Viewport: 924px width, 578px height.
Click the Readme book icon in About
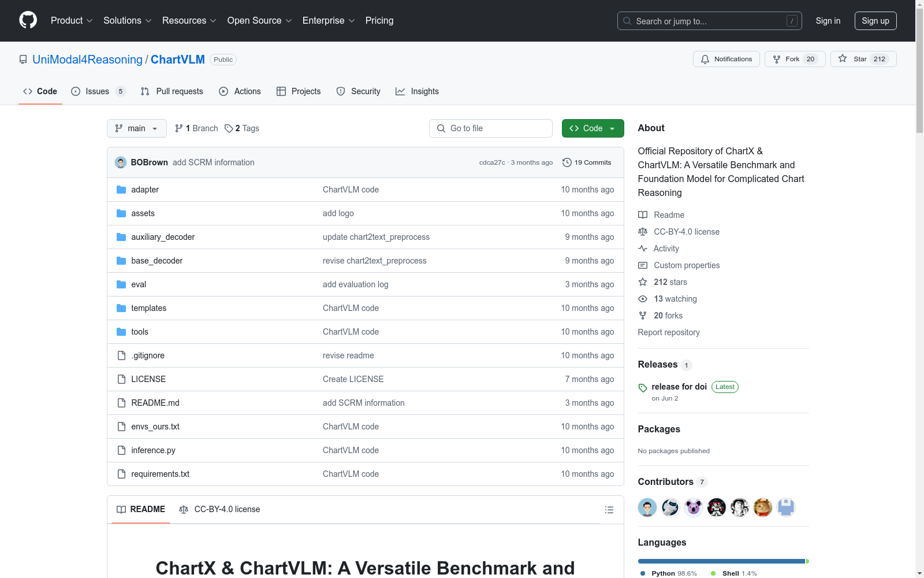click(643, 215)
